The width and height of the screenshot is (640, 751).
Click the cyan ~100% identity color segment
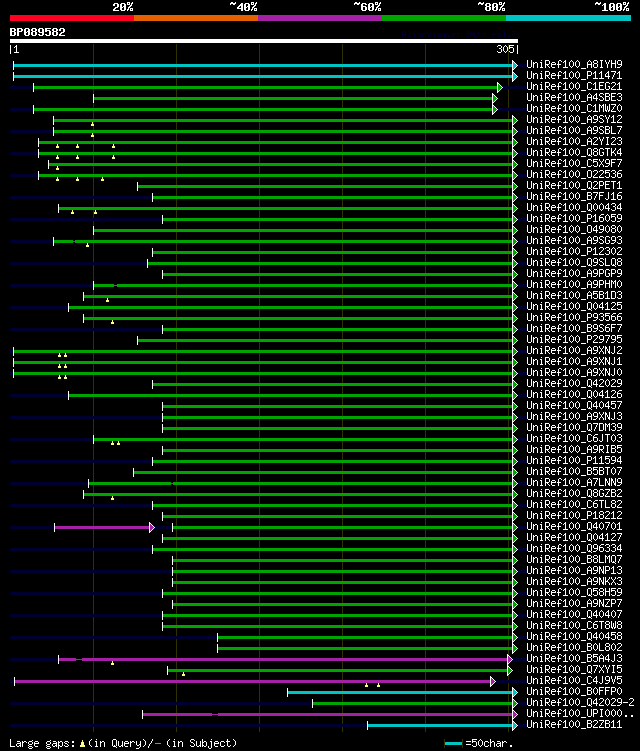pyautogui.click(x=568, y=18)
